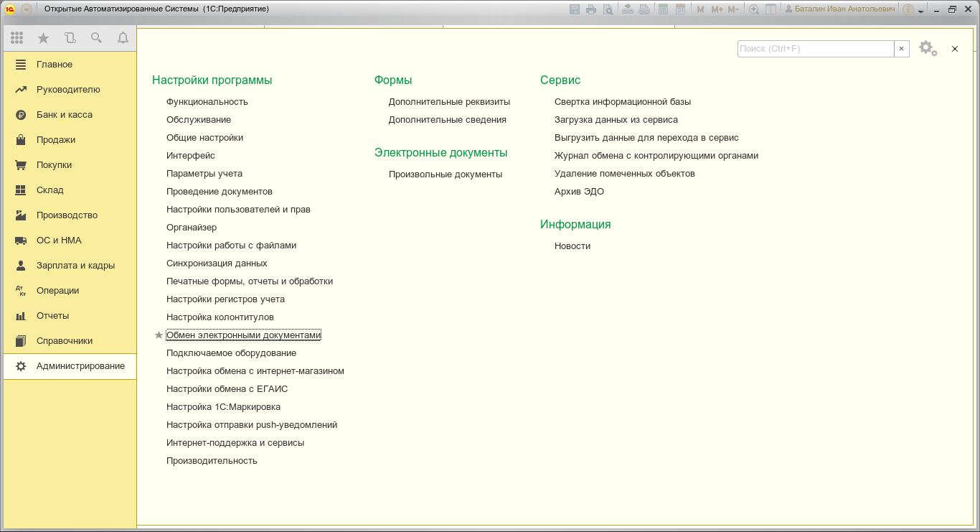Image resolution: width=980 pixels, height=532 pixels.
Task: Open the Справочники section
Action: (x=70, y=341)
